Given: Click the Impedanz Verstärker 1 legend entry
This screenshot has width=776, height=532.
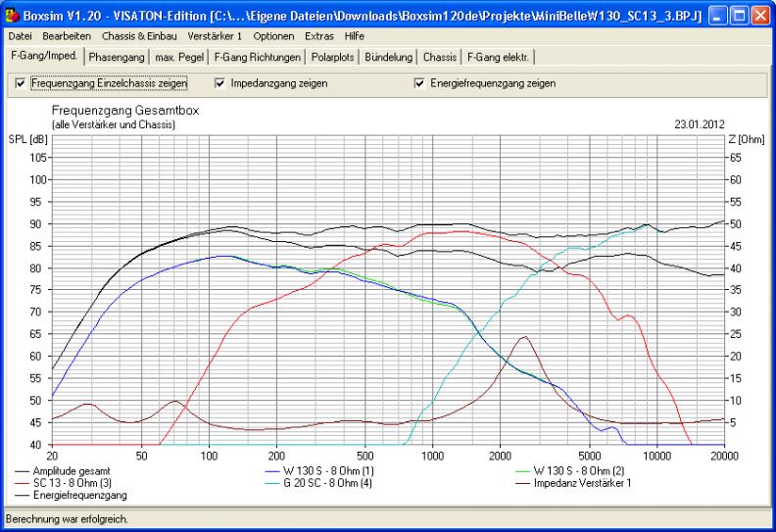Looking at the screenshot, I should (573, 483).
